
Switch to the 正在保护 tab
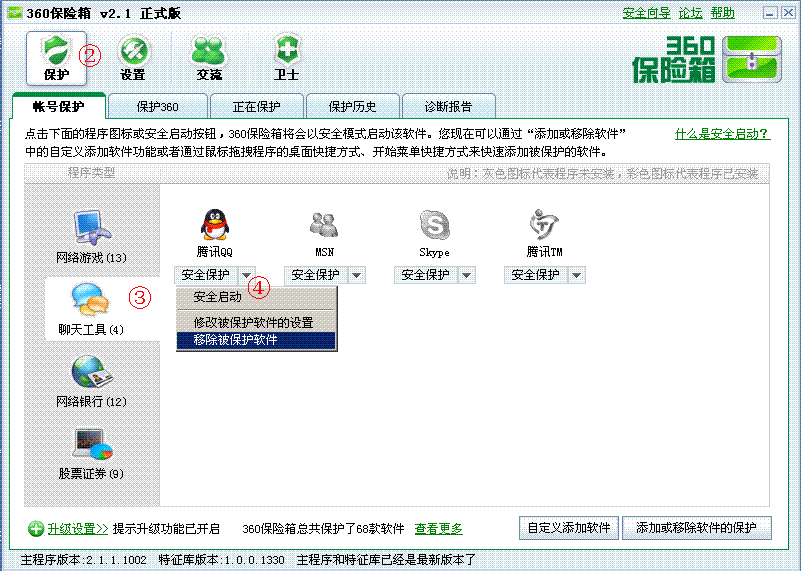point(256,107)
